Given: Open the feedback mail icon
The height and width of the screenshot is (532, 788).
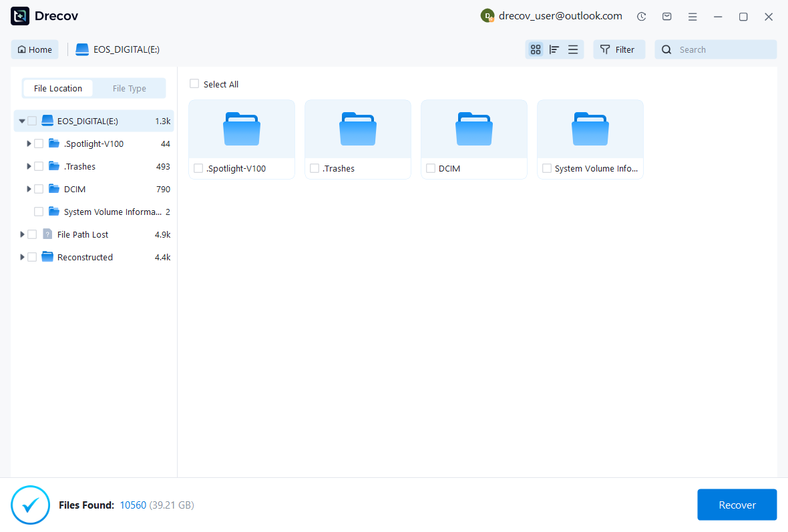Looking at the screenshot, I should (x=666, y=17).
